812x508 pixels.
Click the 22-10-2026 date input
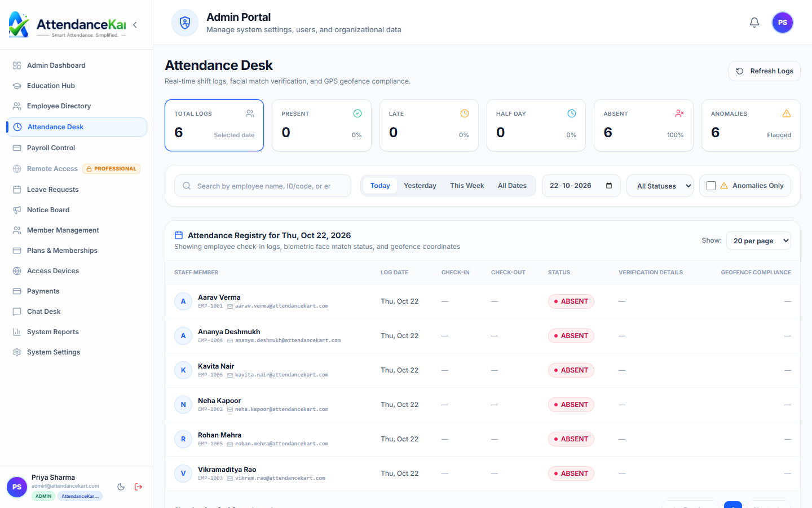[581, 186]
